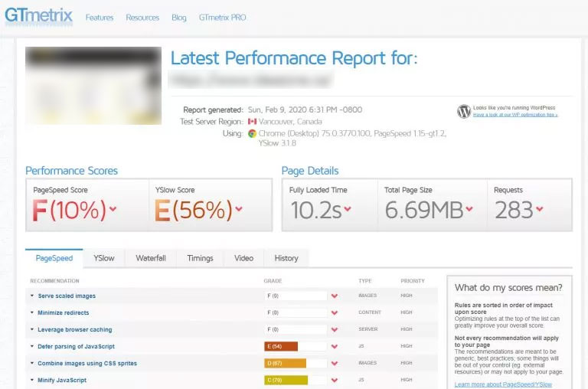Click red chevron for Defer parsing of JavaScript
The image size is (588, 389).
pyautogui.click(x=335, y=347)
